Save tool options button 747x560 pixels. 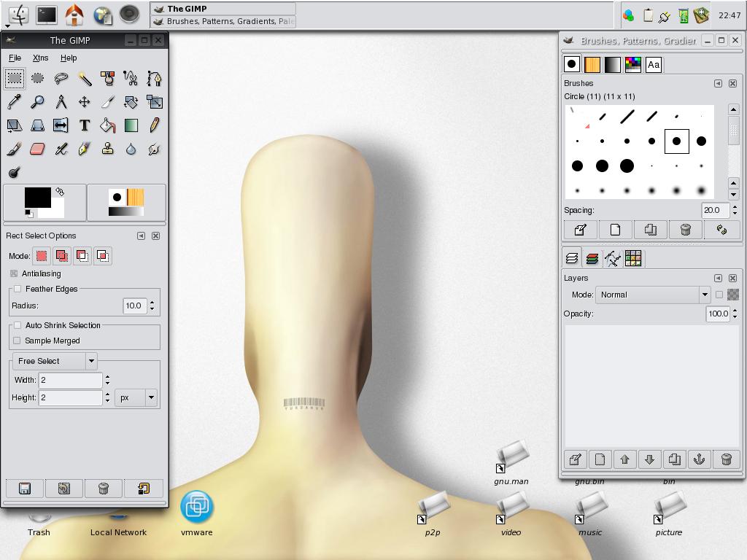[x=25, y=489]
